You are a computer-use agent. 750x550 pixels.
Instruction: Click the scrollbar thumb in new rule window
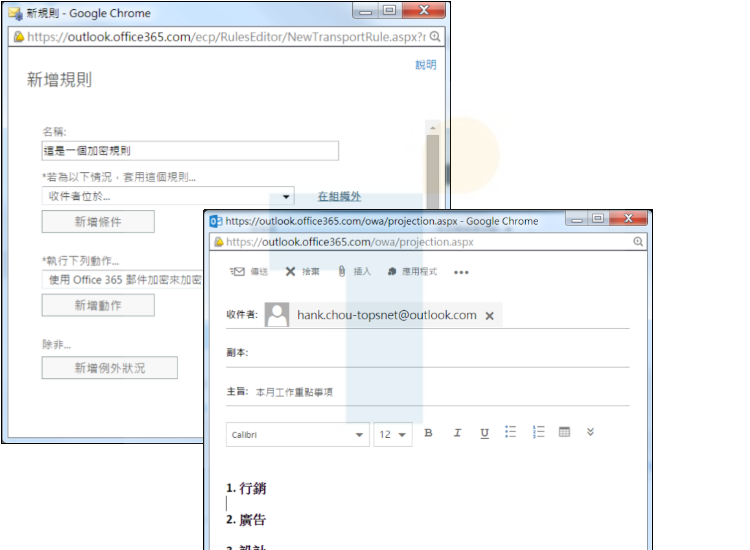[x=433, y=172]
